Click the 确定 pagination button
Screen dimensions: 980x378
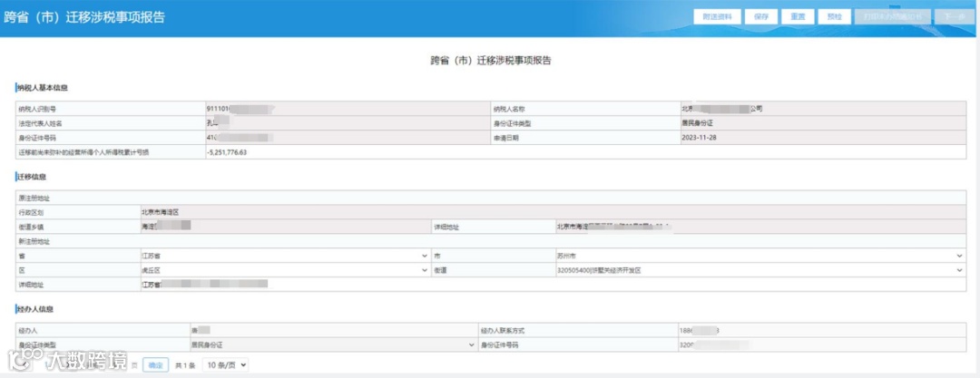156,365
